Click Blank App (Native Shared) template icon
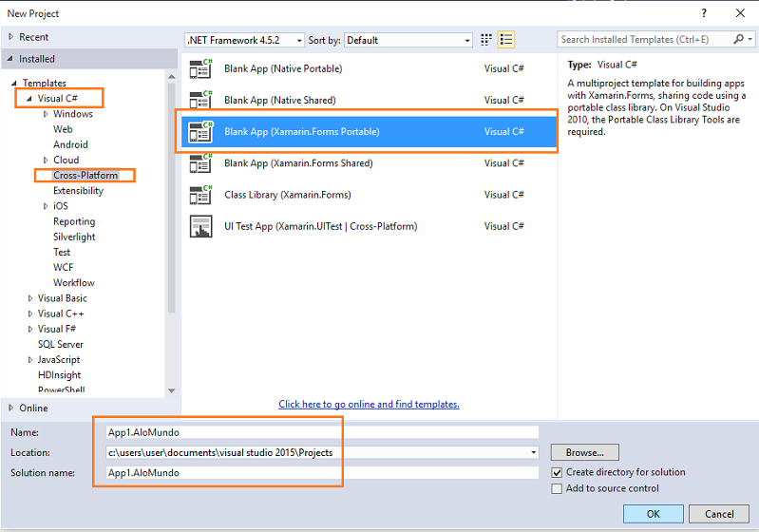Viewport: 759px width, 532px height. tap(200, 100)
